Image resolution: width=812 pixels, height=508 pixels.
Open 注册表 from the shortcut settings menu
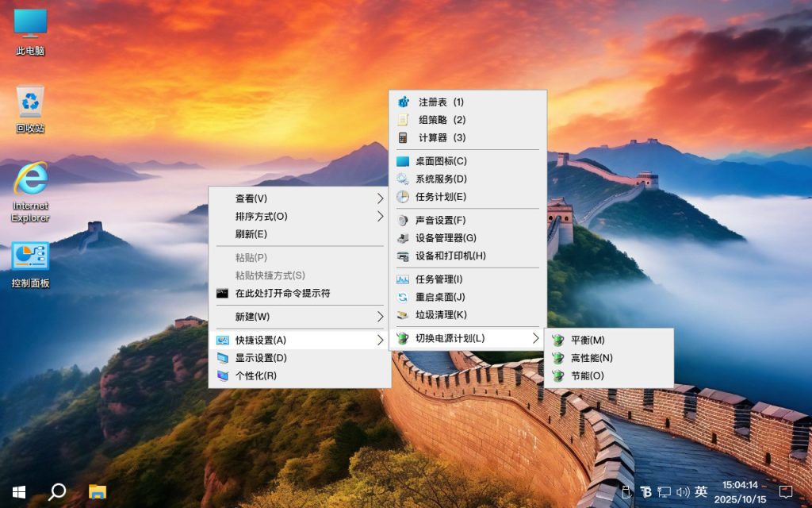point(436,102)
